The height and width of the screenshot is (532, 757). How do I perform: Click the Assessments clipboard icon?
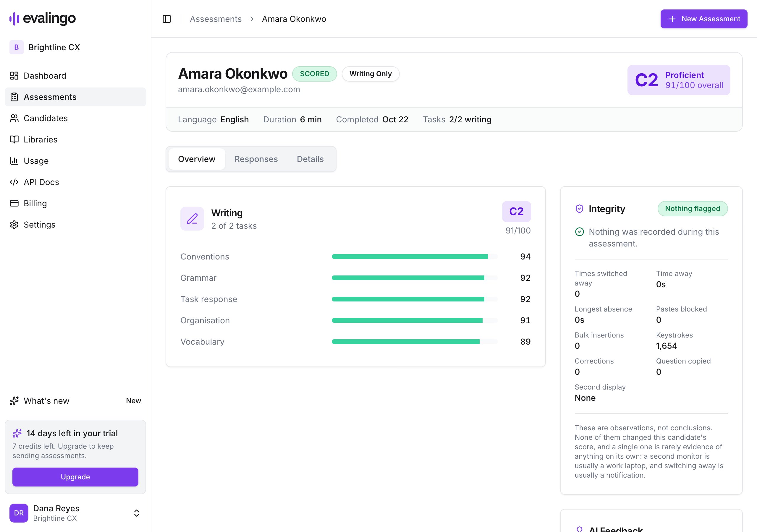14,97
